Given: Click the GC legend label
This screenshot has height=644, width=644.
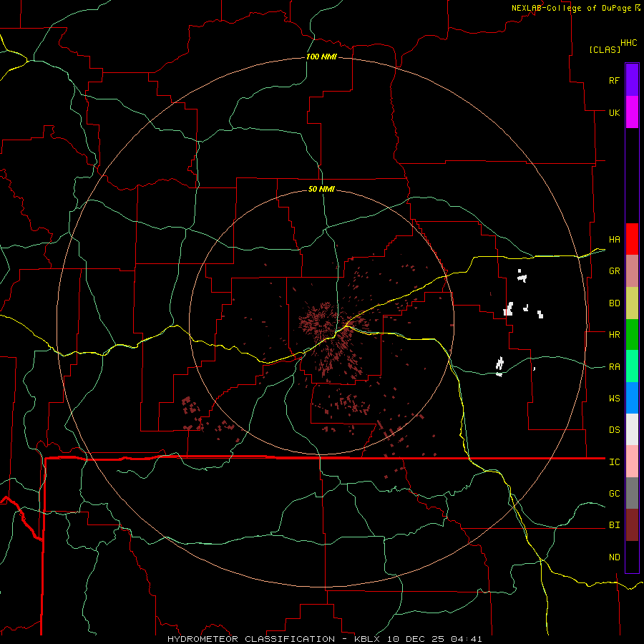Looking at the screenshot, I should (x=614, y=494).
